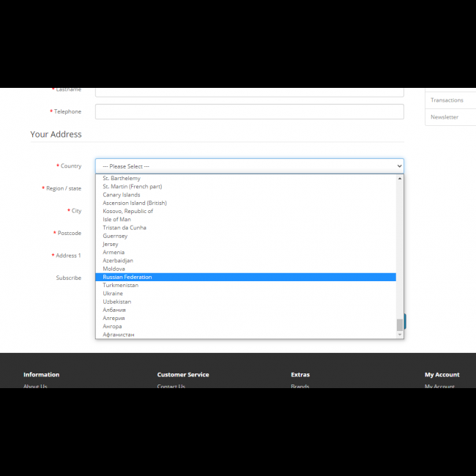Choose St. Martin (French part) option

(x=133, y=187)
